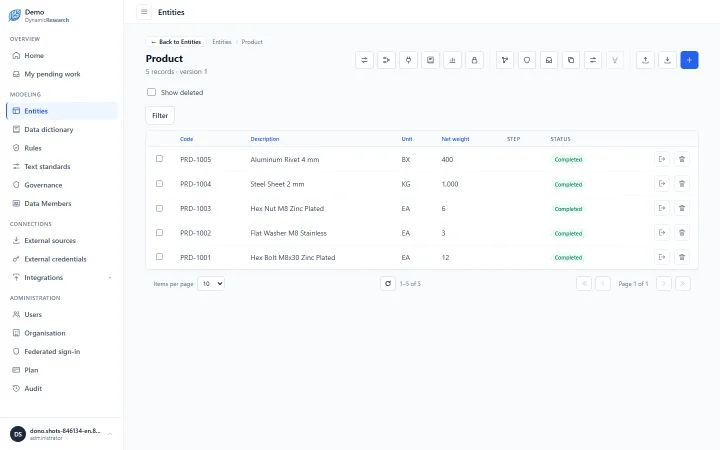The width and height of the screenshot is (720, 450).
Task: Open External credentials in the sidebar
Action: pyautogui.click(x=62, y=259)
